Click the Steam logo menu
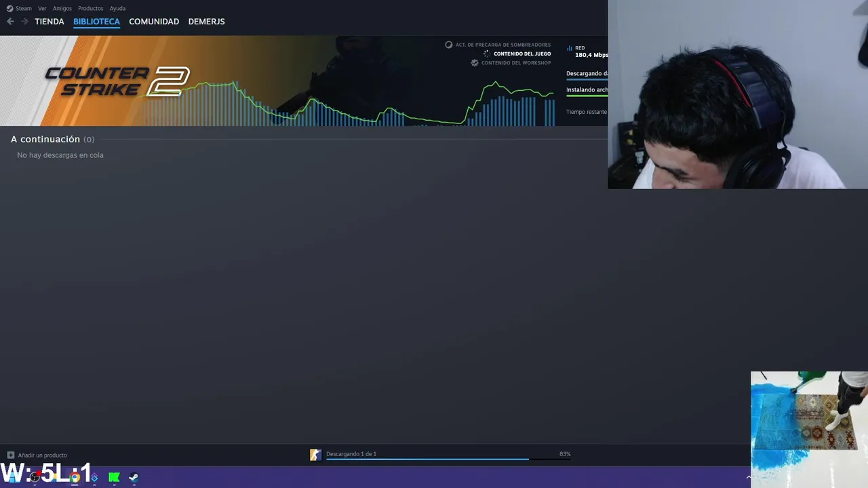Screen dimensions: 868x488 [19, 9]
